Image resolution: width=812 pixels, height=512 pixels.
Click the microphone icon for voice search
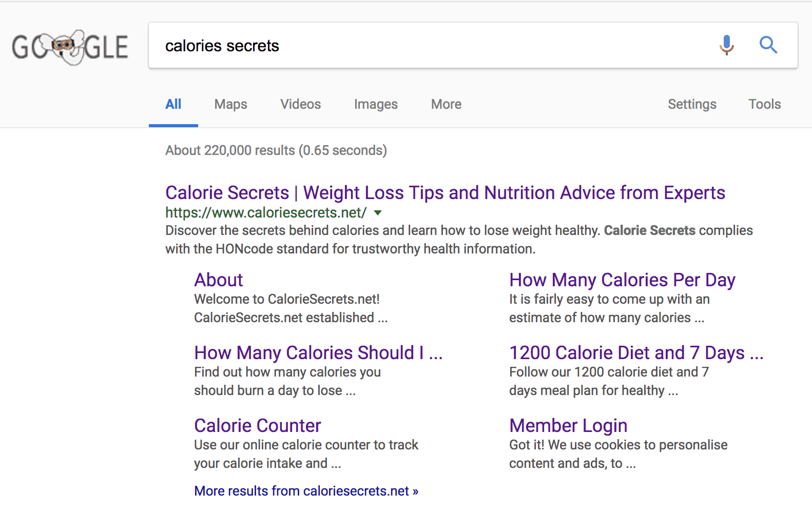tap(727, 45)
